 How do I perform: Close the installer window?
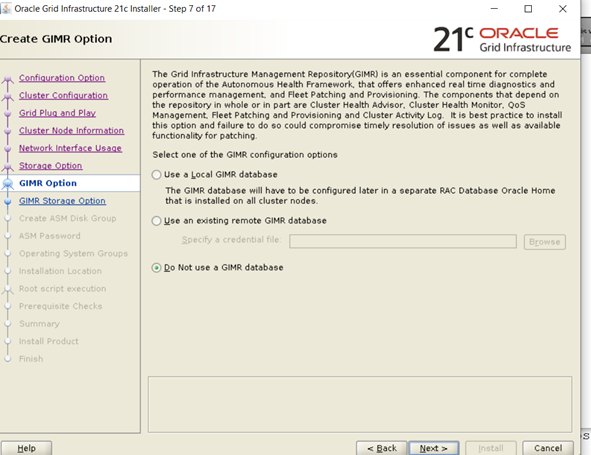pos(563,9)
